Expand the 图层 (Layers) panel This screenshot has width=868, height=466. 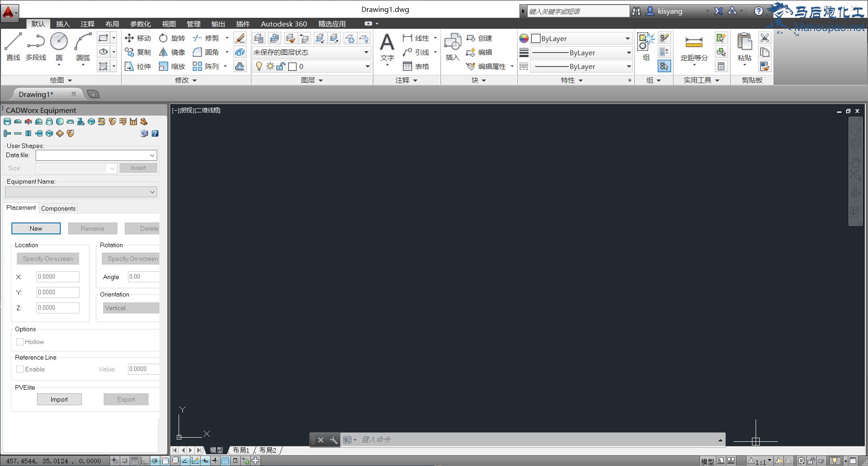pyautogui.click(x=312, y=80)
